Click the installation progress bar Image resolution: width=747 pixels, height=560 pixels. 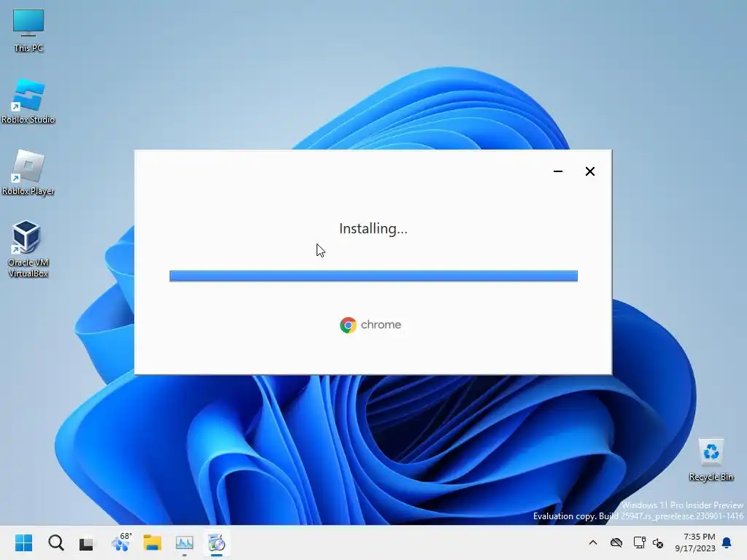click(x=373, y=276)
